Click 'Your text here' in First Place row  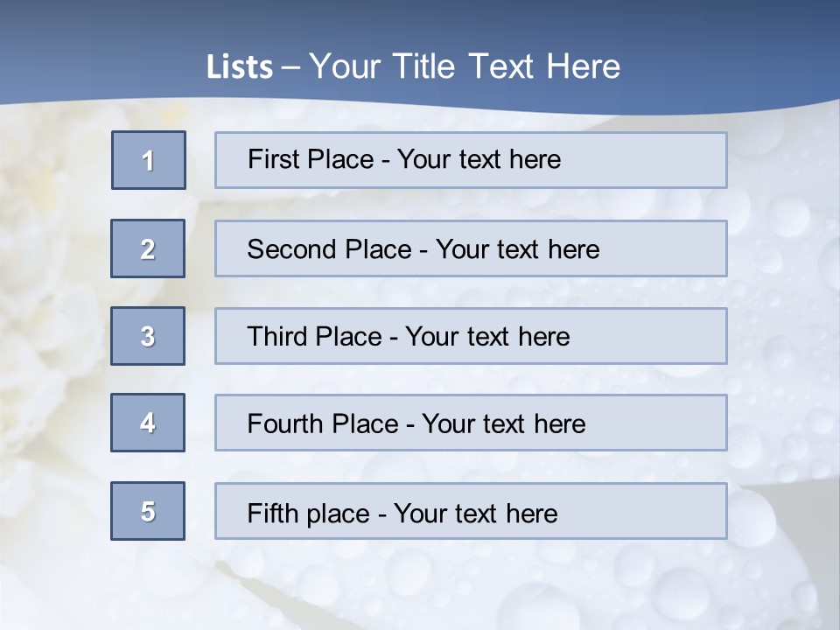tap(479, 159)
